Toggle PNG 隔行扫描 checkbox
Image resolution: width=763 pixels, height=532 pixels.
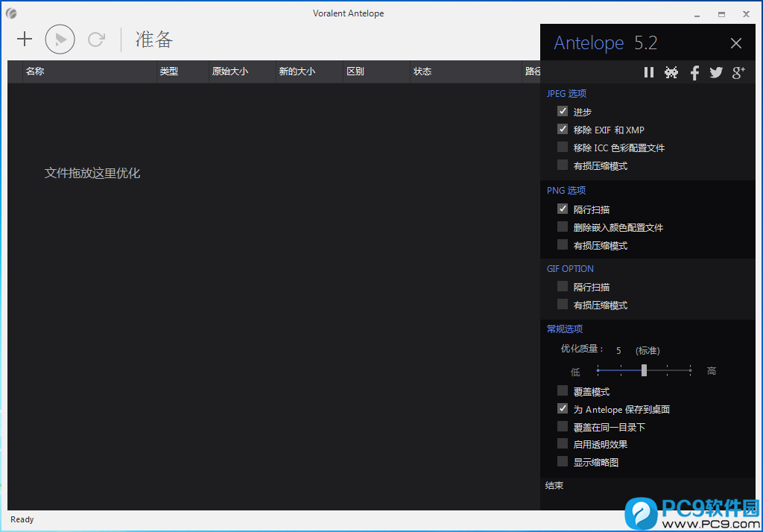click(563, 209)
